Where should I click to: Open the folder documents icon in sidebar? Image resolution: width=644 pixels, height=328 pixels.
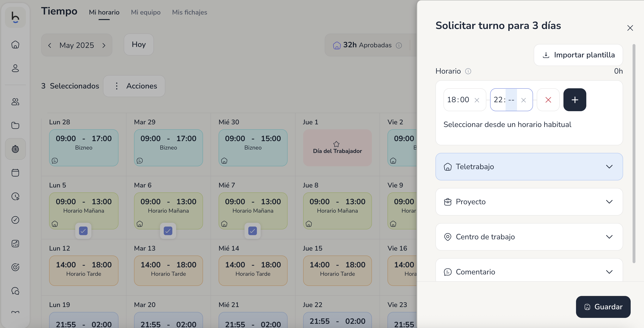[15, 125]
